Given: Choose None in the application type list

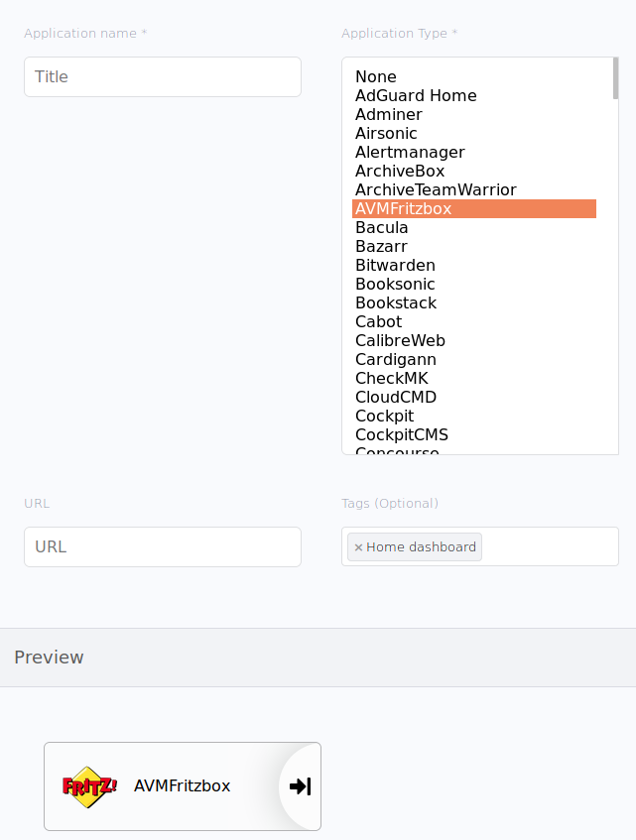Looking at the screenshot, I should click(375, 76).
